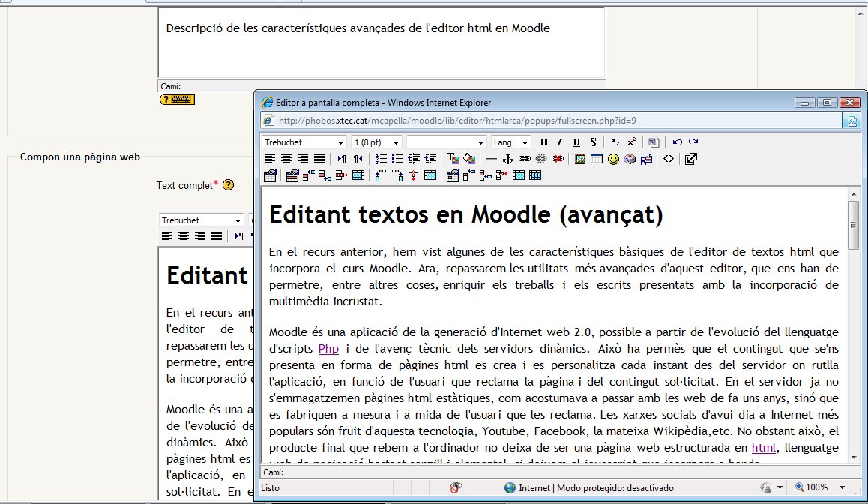Viewport: 868px width, 504px height.
Task: Insert a web link
Action: [524, 159]
